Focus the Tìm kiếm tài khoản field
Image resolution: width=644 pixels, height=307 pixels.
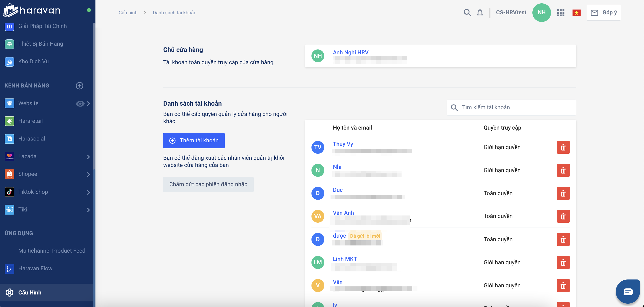tap(511, 107)
